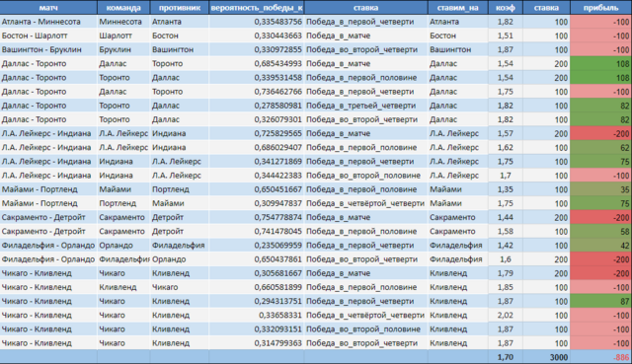Select probability value 0,685434993
Screen dimensions: 632x364
pos(257,63)
